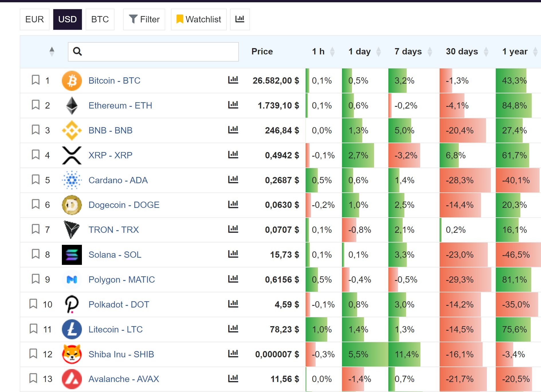Click the Dogecoin logo

(x=72, y=205)
